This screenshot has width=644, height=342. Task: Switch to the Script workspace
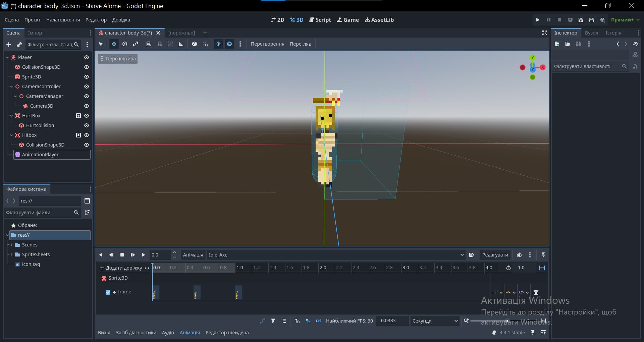[x=320, y=20]
